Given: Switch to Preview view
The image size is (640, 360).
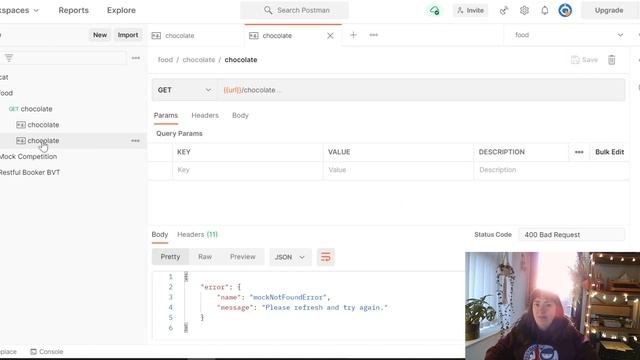Looking at the screenshot, I should [x=242, y=257].
